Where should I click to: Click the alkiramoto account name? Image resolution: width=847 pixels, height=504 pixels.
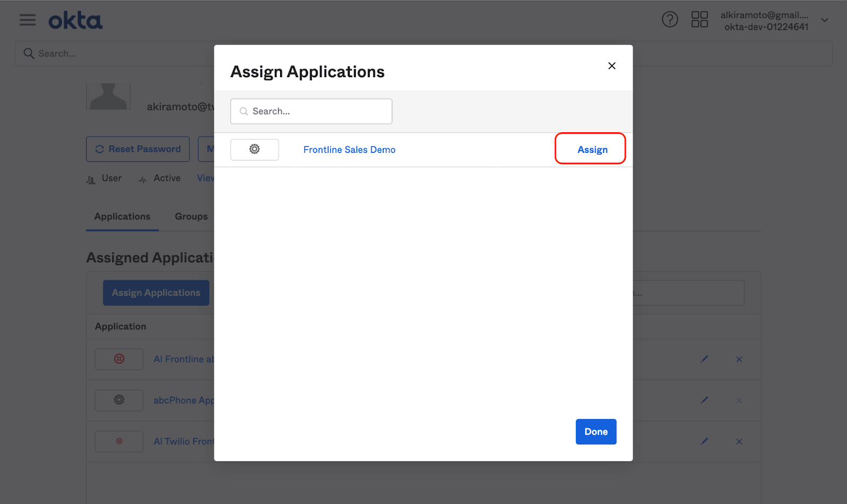click(764, 15)
